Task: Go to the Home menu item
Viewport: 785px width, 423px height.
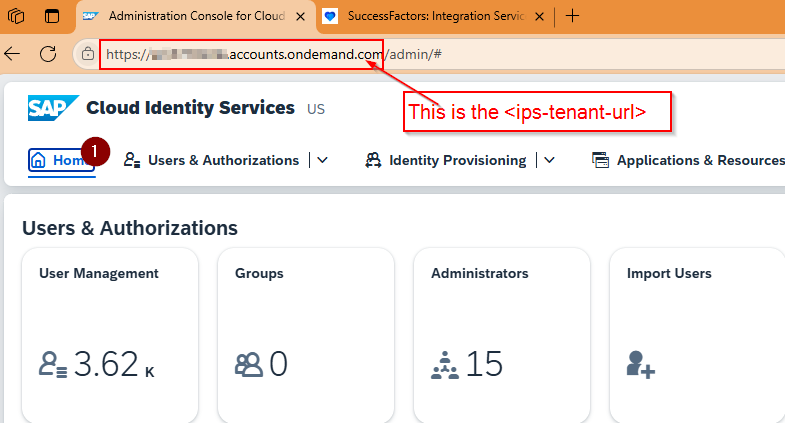Action: (61, 160)
